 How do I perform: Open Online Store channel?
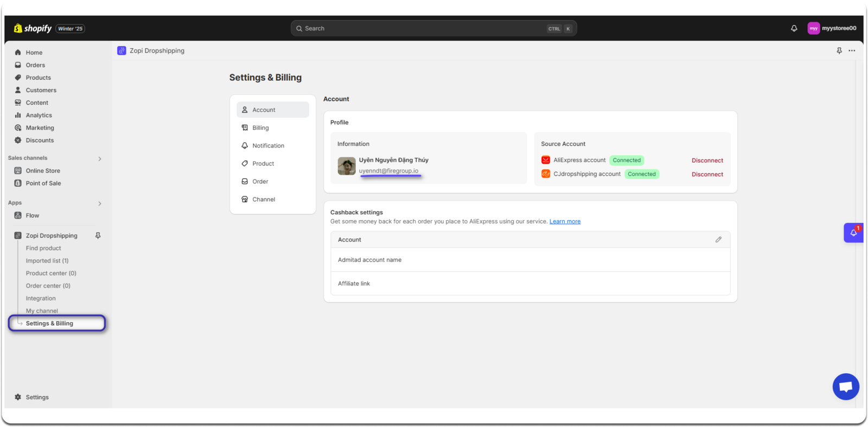(43, 170)
